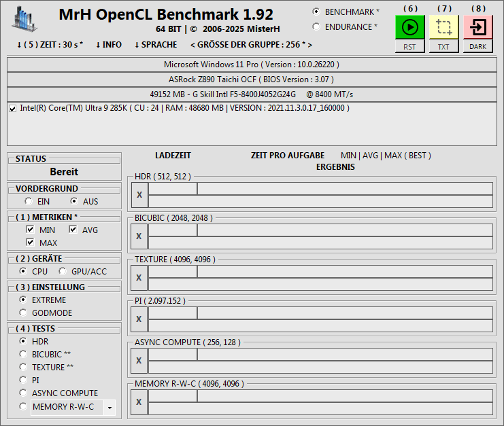This screenshot has width=504, height=426.
Task: Click the HDR load time field
Action: click(173, 189)
